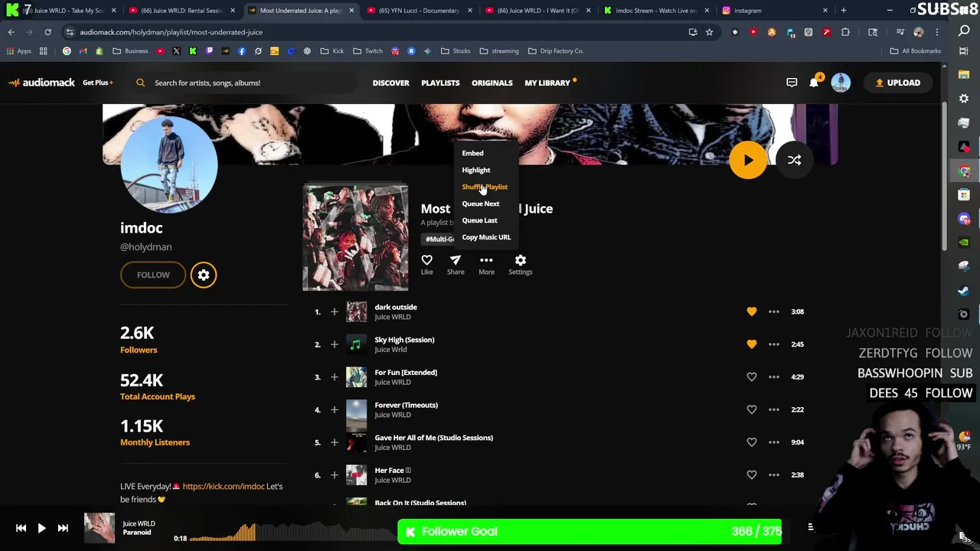Skip to next track in player

tap(63, 528)
